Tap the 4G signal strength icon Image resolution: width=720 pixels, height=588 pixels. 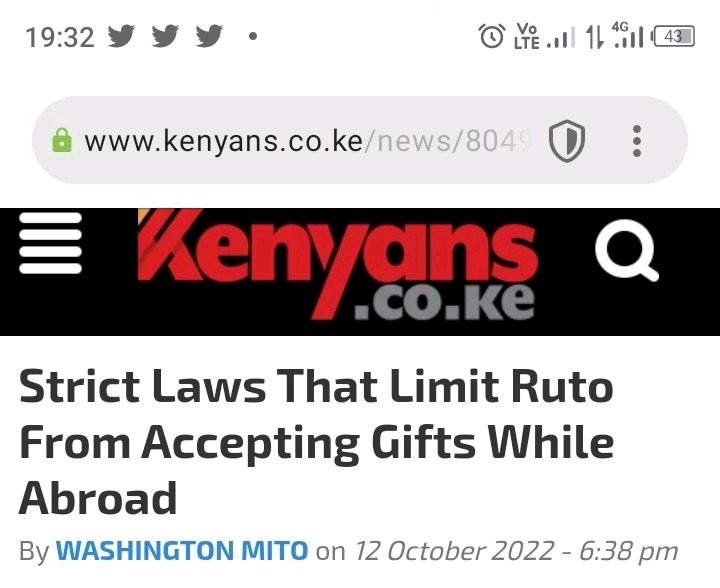coord(627,35)
